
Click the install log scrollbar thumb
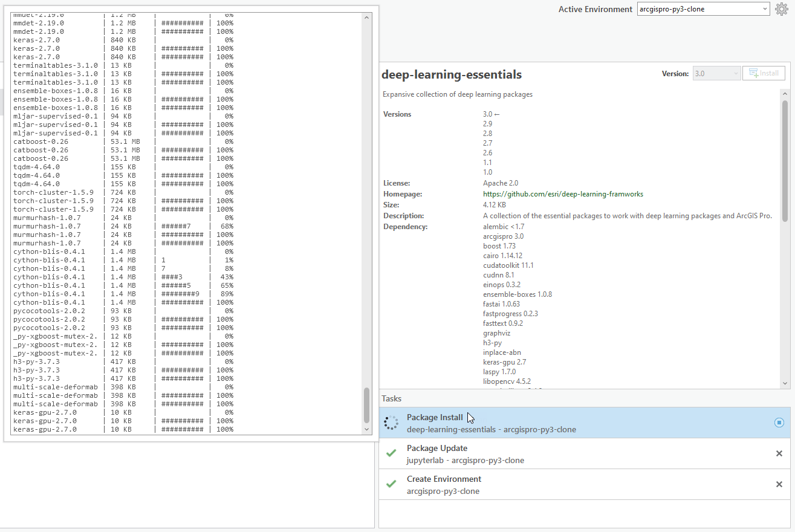tap(366, 405)
